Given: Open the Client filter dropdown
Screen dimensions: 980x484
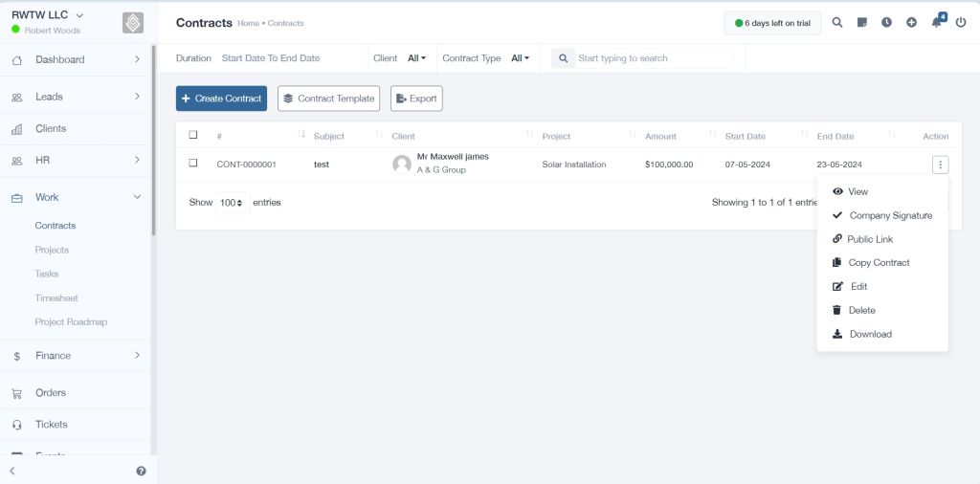Looking at the screenshot, I should (x=416, y=58).
